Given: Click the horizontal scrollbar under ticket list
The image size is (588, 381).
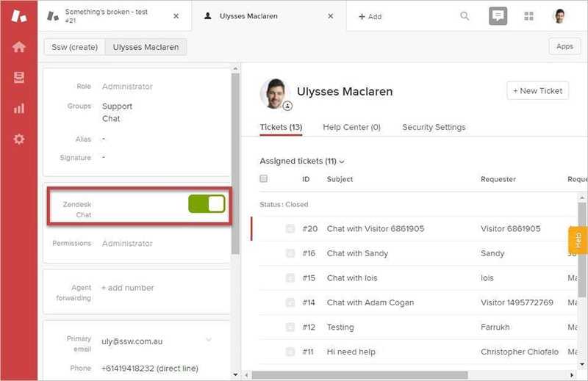Looking at the screenshot, I should coord(412,375).
